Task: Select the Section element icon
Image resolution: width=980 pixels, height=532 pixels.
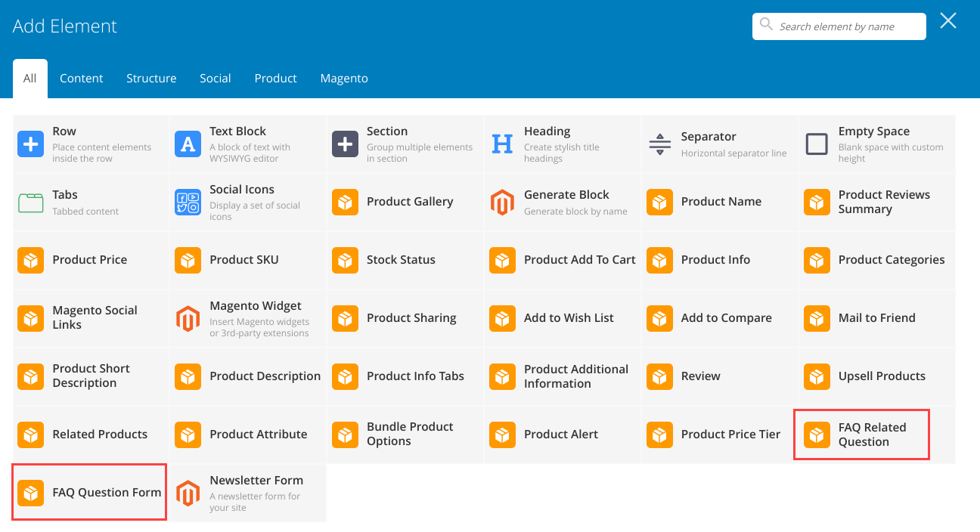Action: [345, 144]
